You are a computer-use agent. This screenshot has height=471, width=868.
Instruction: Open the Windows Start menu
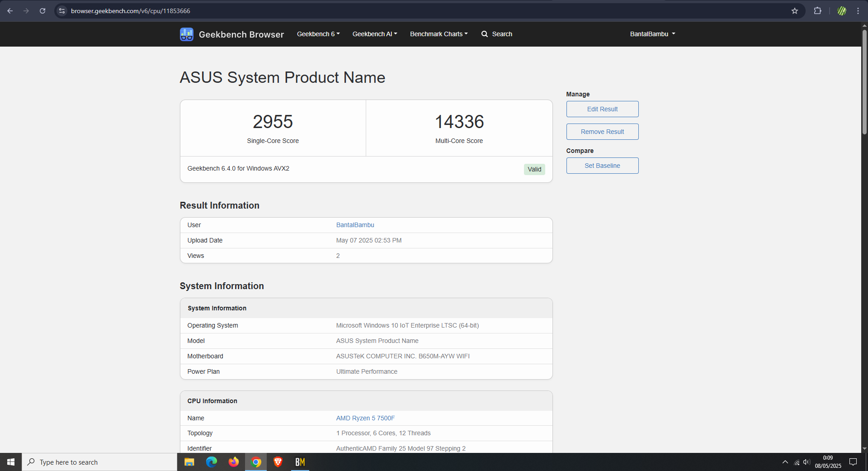(11, 462)
